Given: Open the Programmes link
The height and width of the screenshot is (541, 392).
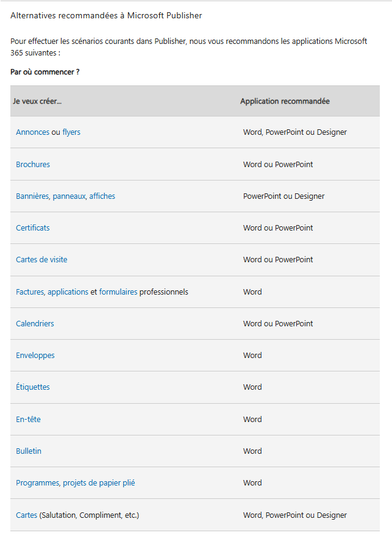Looking at the screenshot, I should 38,482.
